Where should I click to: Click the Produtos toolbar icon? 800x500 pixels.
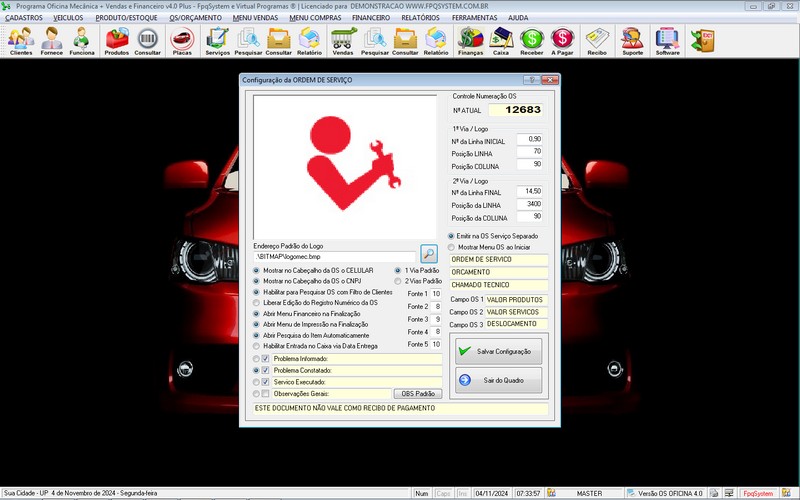(116, 40)
